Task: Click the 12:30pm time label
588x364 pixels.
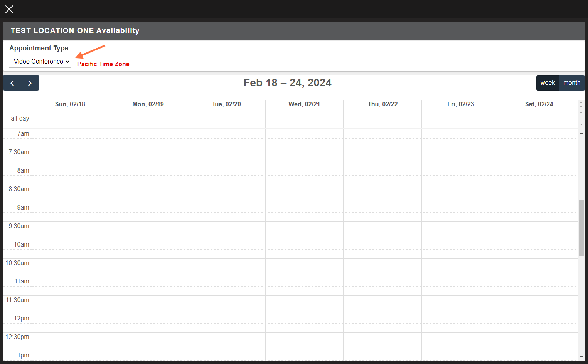Action: point(17,337)
